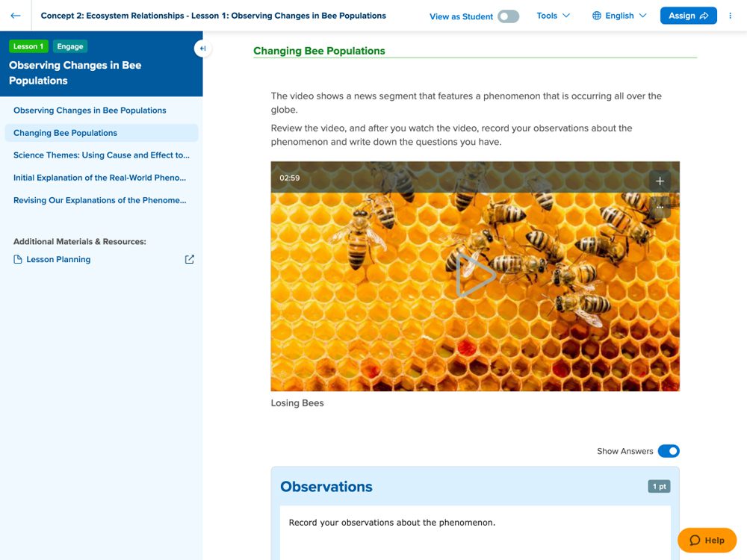Select Observing Changes in Bee Populations section

[x=90, y=111]
